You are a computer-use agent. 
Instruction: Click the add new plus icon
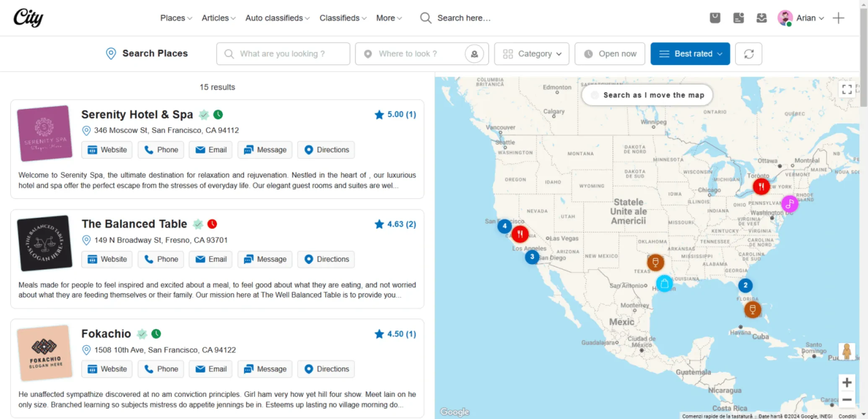[x=838, y=18]
